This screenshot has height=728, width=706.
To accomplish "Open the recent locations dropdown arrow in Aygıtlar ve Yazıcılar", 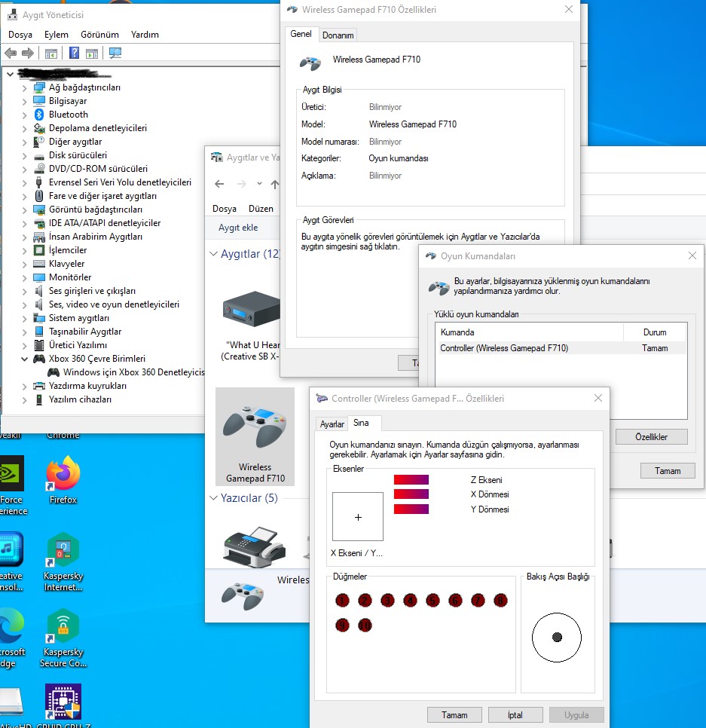I will (259, 184).
